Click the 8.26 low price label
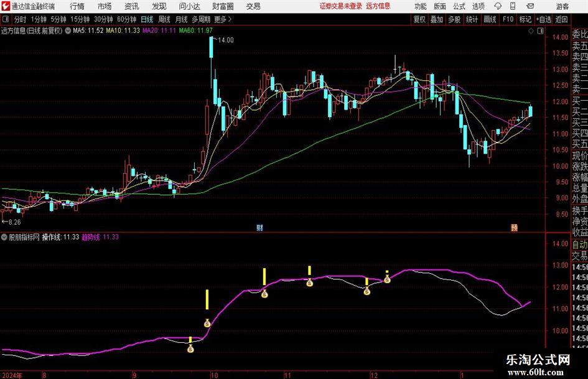The image size is (588, 379). tap(14, 222)
